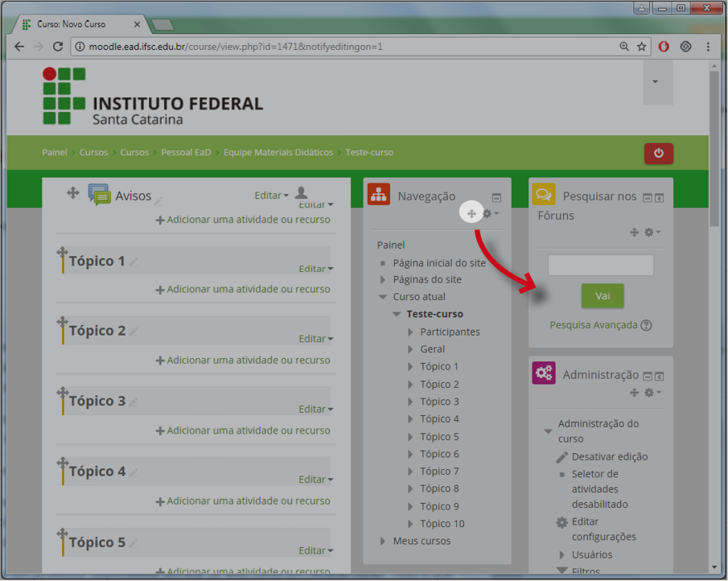Image resolution: width=728 pixels, height=581 pixels.
Task: Open the Editar dropdown for Tópico 2
Action: click(315, 339)
